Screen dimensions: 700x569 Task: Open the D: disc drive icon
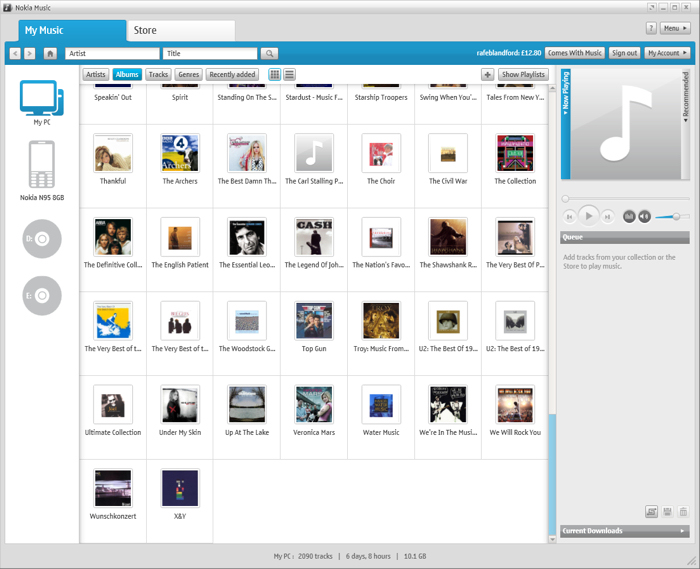click(42, 239)
